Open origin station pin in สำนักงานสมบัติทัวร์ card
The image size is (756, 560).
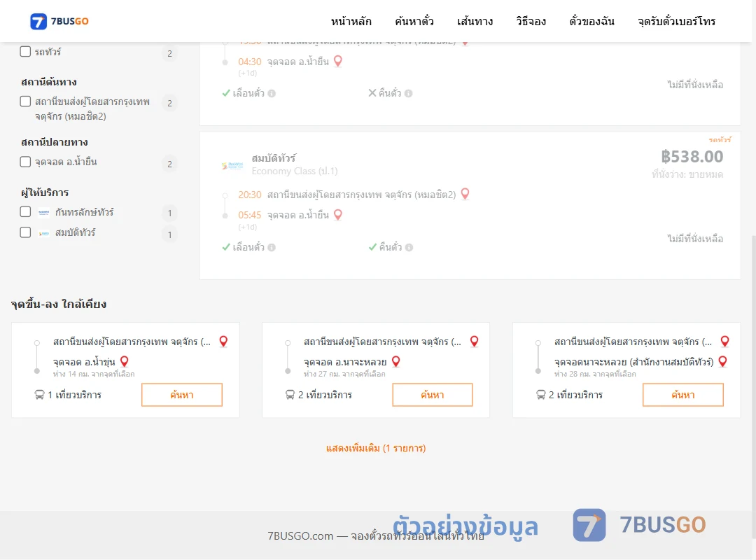pos(724,342)
